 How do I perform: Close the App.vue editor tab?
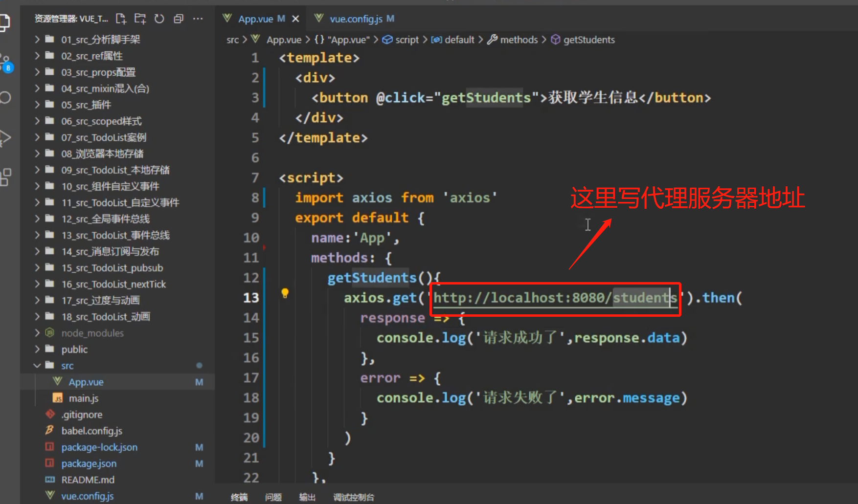coord(295,19)
